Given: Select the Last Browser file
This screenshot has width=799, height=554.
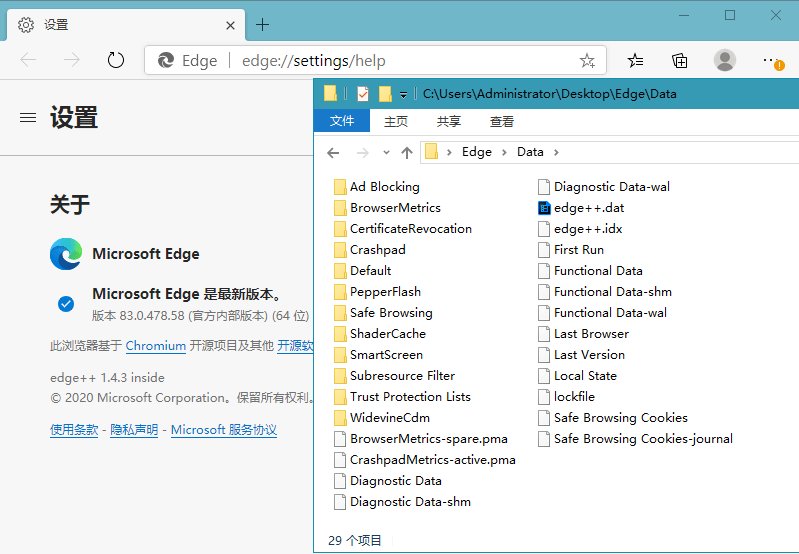Looking at the screenshot, I should tap(583, 333).
